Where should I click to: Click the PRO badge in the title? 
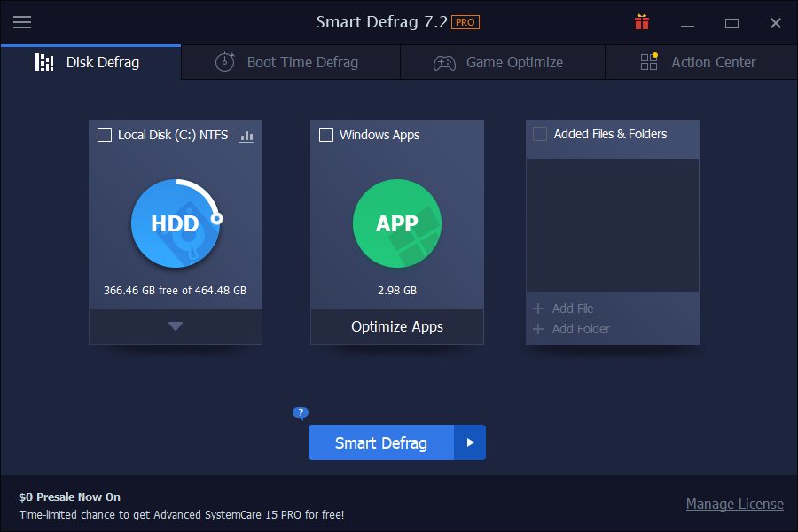pos(465,22)
